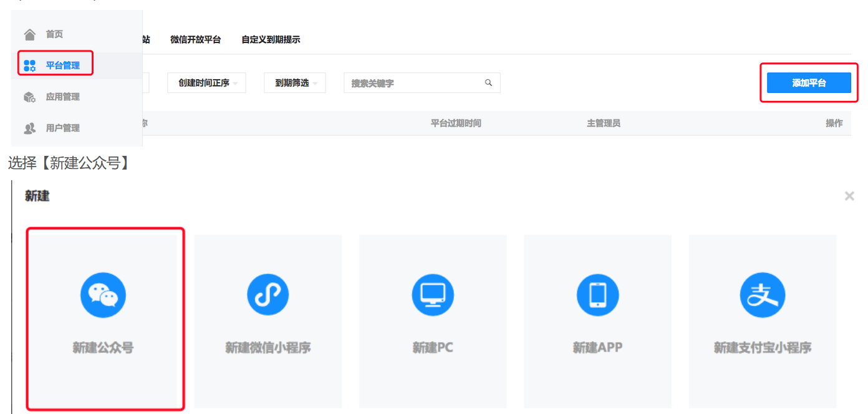The image size is (868, 414).
Task: Click the 主管理员 column header
Action: [603, 123]
